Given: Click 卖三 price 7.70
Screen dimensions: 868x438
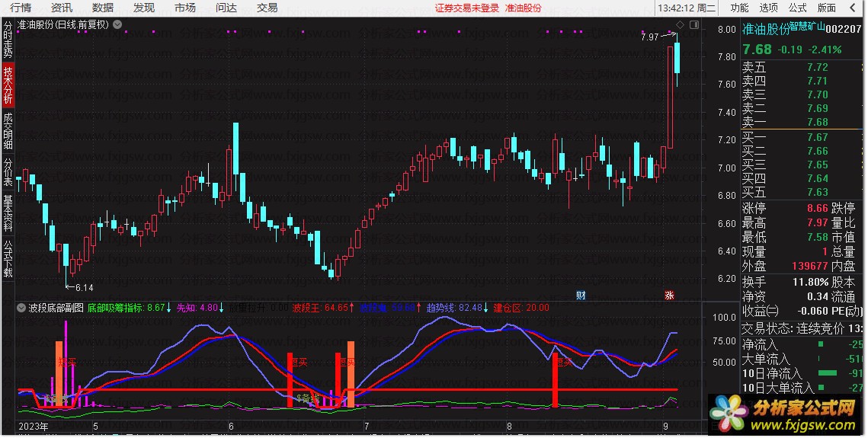Looking at the screenshot, I should click(817, 94).
